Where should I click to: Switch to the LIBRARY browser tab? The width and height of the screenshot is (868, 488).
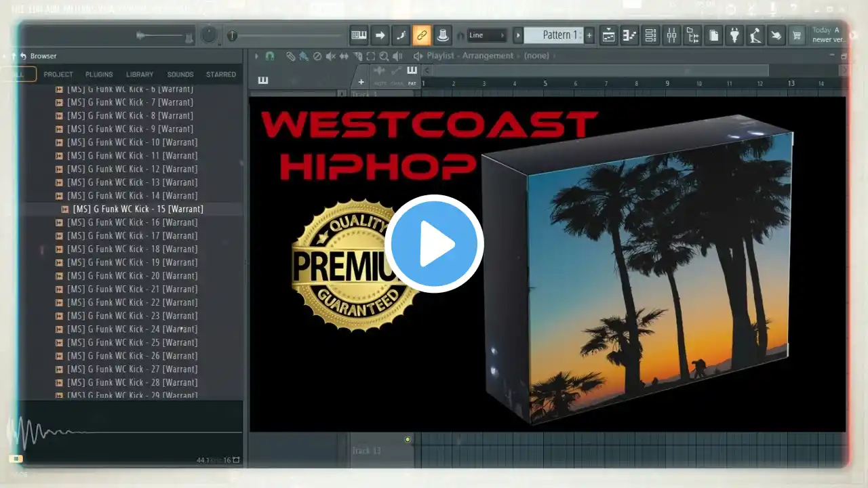(140, 75)
